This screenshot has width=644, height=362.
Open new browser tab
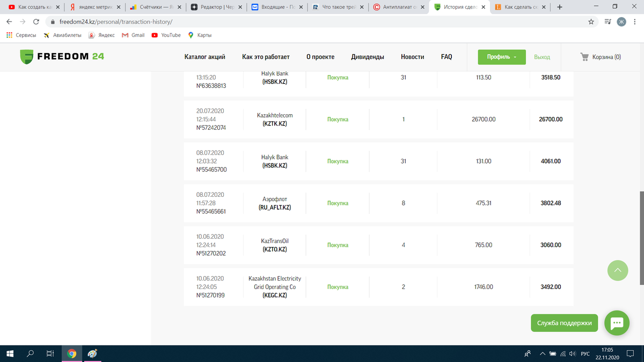(560, 7)
